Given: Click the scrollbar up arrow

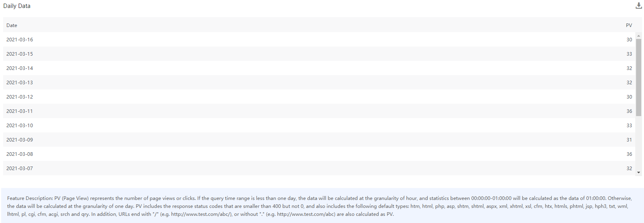Looking at the screenshot, I should (638, 36).
